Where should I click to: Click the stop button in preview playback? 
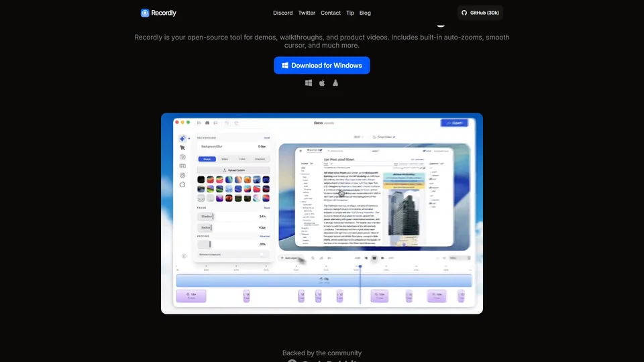pos(374,258)
